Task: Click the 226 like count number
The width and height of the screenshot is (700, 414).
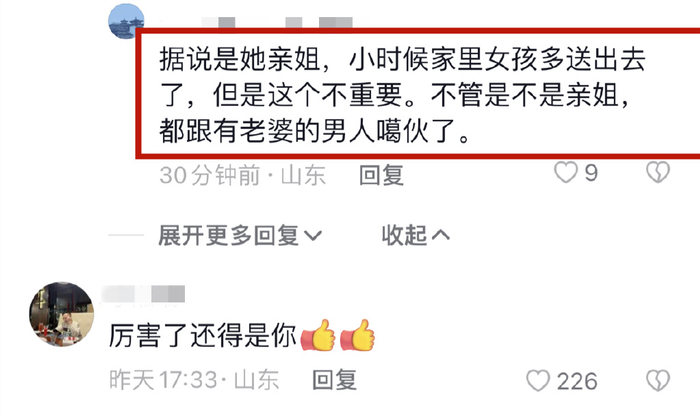Action: click(577, 381)
